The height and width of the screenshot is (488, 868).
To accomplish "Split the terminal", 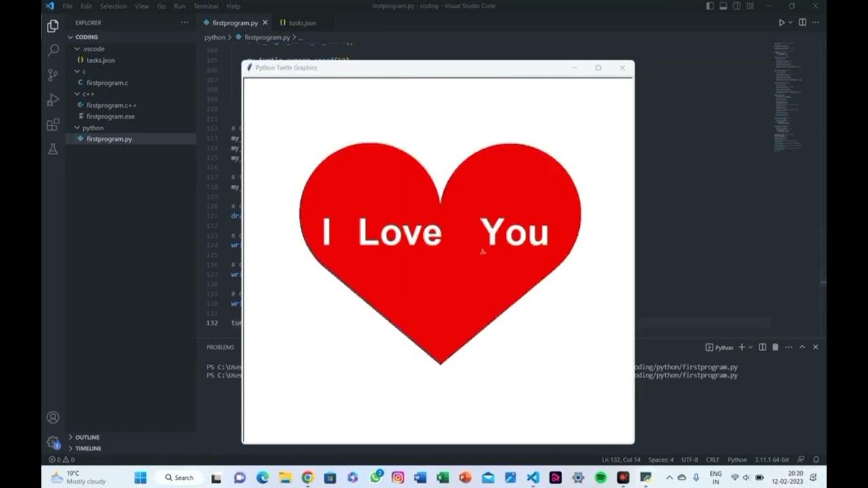I will pos(762,347).
